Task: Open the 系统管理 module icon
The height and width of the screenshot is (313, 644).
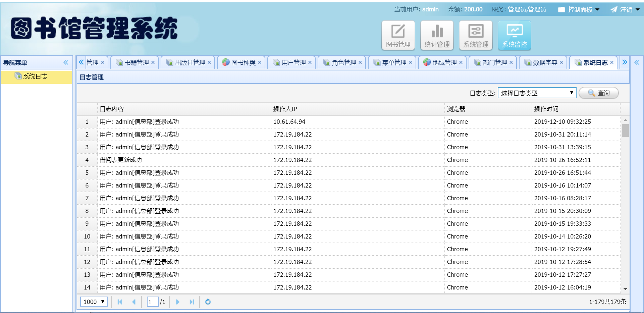Action: coord(476,35)
